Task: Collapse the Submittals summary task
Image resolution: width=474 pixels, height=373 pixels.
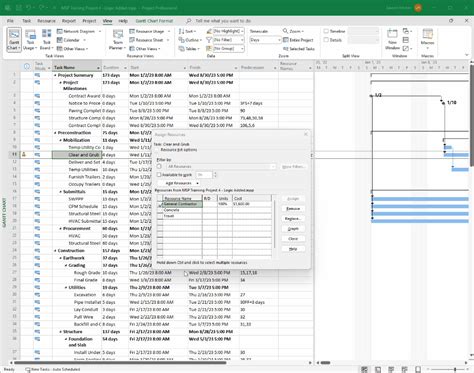Action: pos(61,192)
